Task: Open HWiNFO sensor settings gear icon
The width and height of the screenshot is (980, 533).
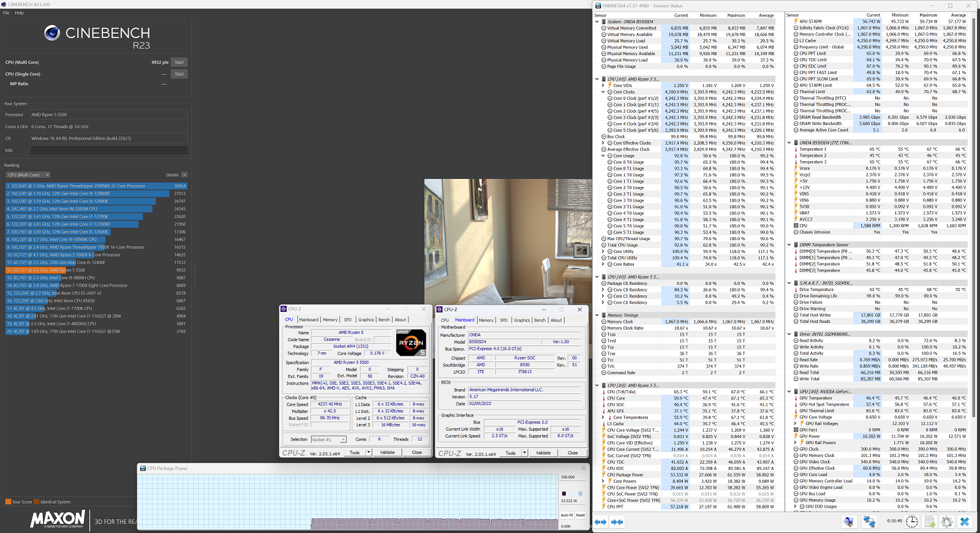Action: pyautogui.click(x=947, y=522)
